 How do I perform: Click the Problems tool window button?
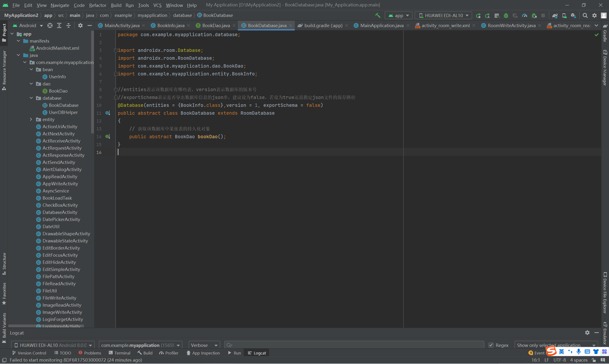point(89,353)
